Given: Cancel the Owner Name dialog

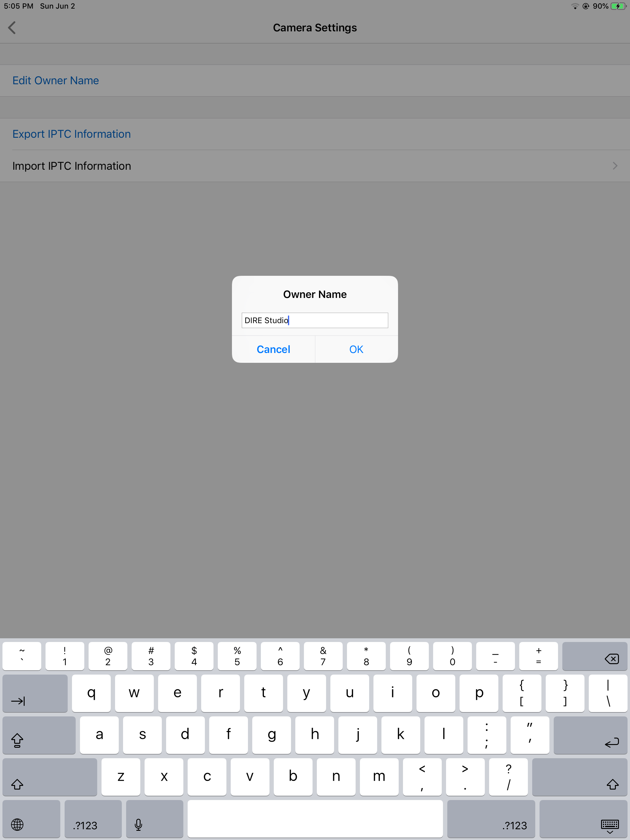Looking at the screenshot, I should tap(273, 349).
